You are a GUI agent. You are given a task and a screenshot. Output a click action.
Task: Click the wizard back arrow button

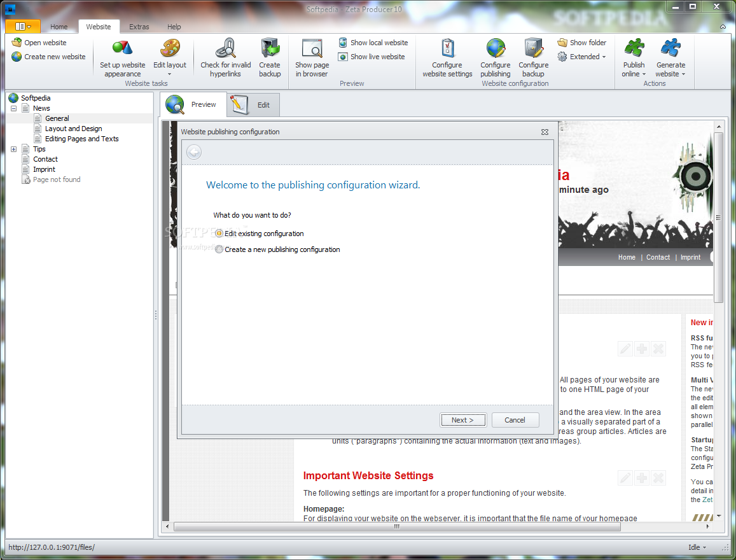click(194, 152)
